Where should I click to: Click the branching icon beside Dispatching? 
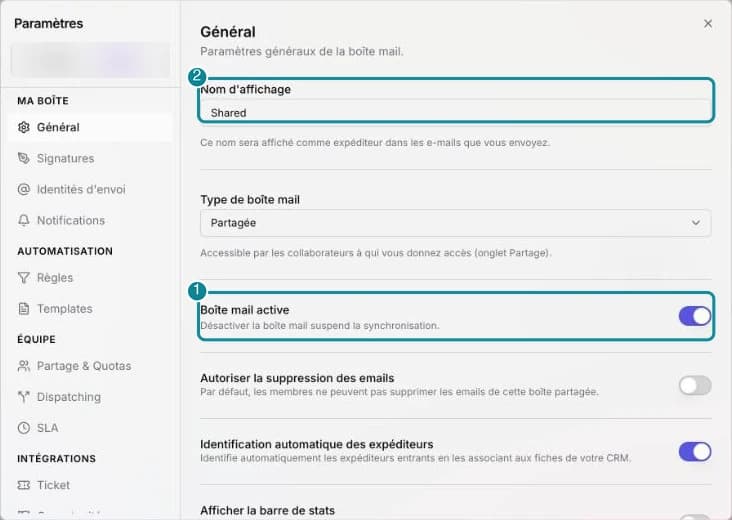coord(23,397)
